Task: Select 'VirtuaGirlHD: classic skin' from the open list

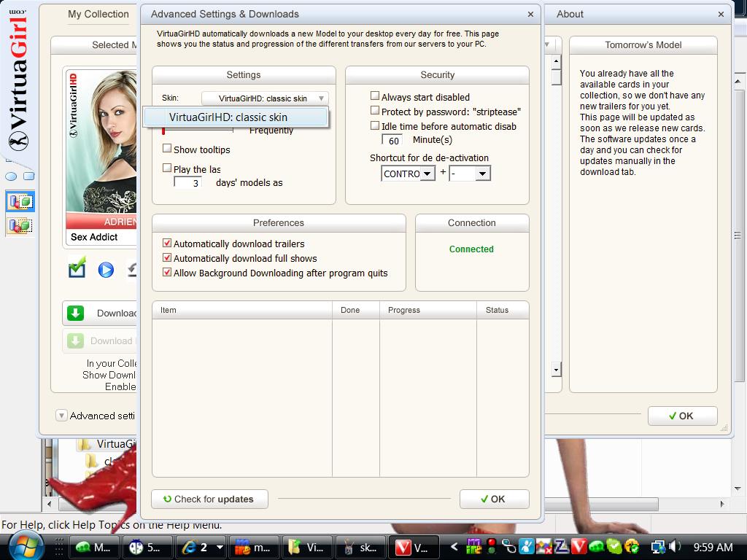Action: (x=236, y=117)
